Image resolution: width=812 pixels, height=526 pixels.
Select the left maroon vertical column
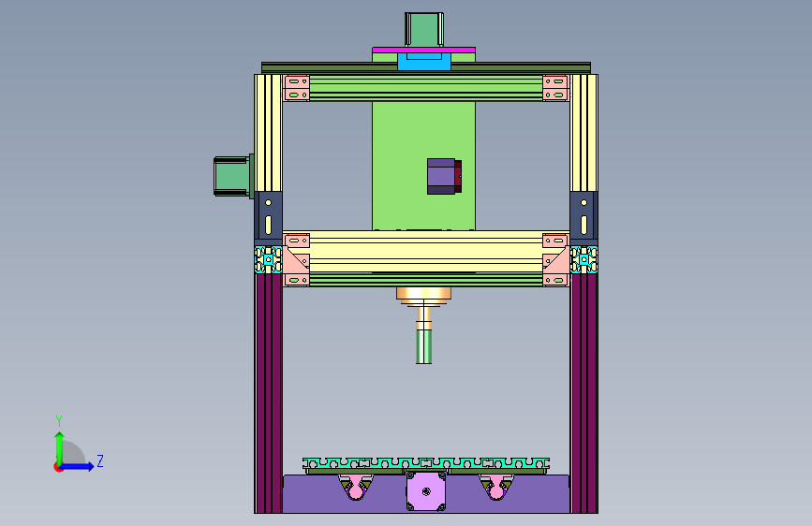pyautogui.click(x=268, y=393)
